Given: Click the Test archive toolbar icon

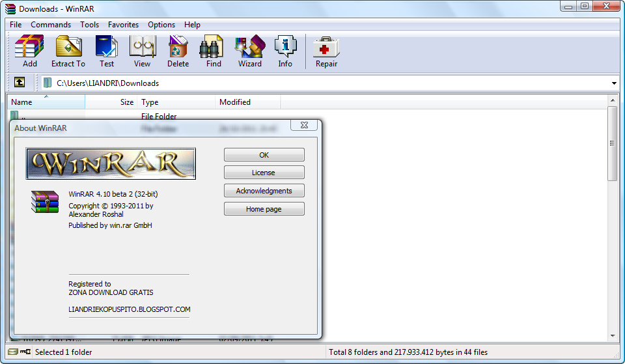Looking at the screenshot, I should point(106,46).
